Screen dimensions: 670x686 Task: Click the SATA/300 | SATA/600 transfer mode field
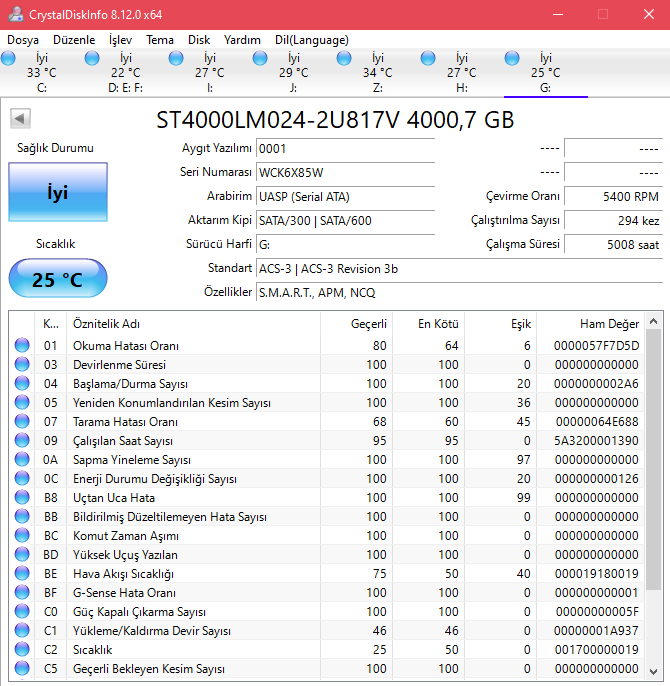(x=345, y=220)
